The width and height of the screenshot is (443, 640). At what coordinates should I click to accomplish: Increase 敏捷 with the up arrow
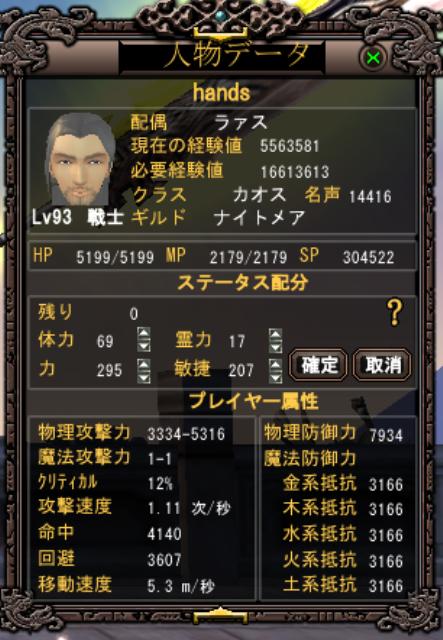click(276, 365)
